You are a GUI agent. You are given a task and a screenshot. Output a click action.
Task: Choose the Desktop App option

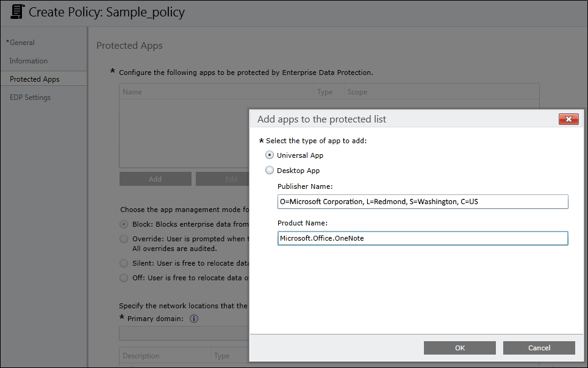(x=270, y=171)
